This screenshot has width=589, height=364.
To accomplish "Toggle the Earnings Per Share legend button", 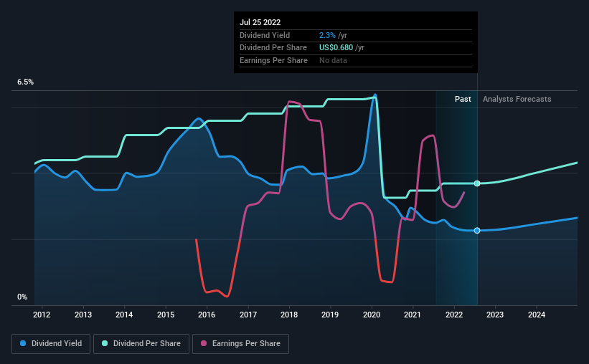I will pos(240,344).
